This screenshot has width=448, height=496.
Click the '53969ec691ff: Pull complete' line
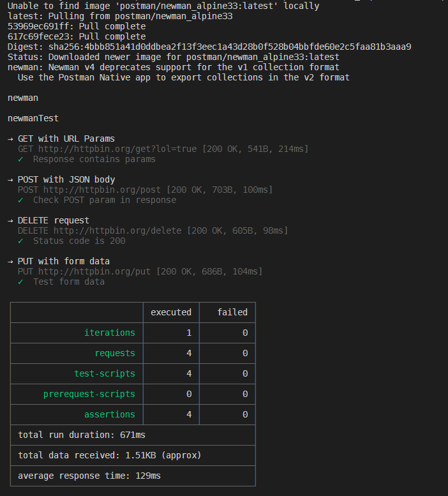pos(77,26)
